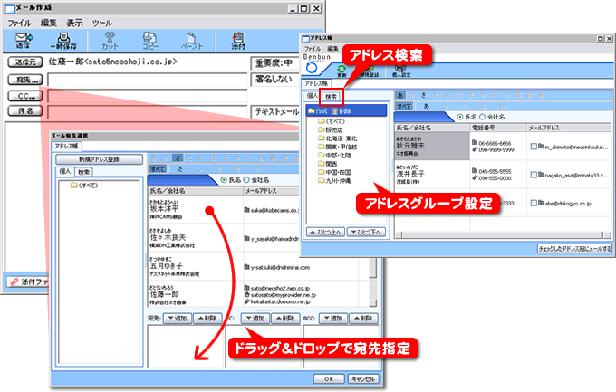This screenshot has height=392, width=616.
Task: Click the 一時保存 temporary save toolbar icon
Action: click(x=64, y=41)
